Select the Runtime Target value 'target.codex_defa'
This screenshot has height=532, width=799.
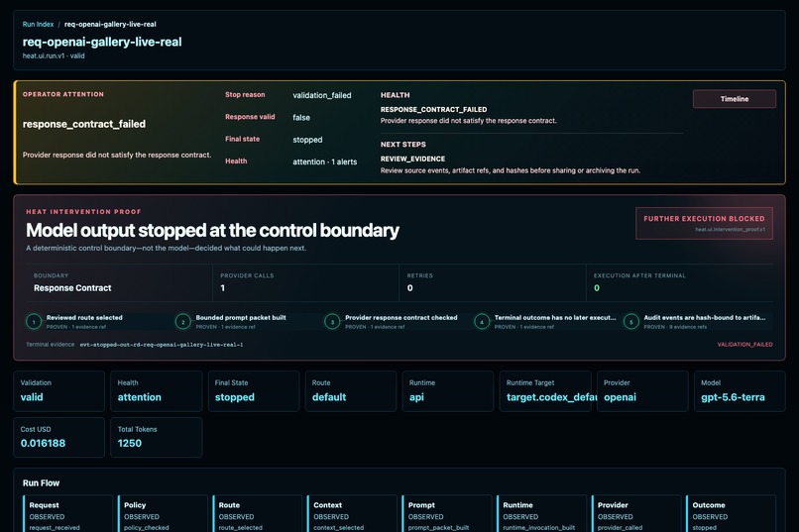(x=551, y=397)
